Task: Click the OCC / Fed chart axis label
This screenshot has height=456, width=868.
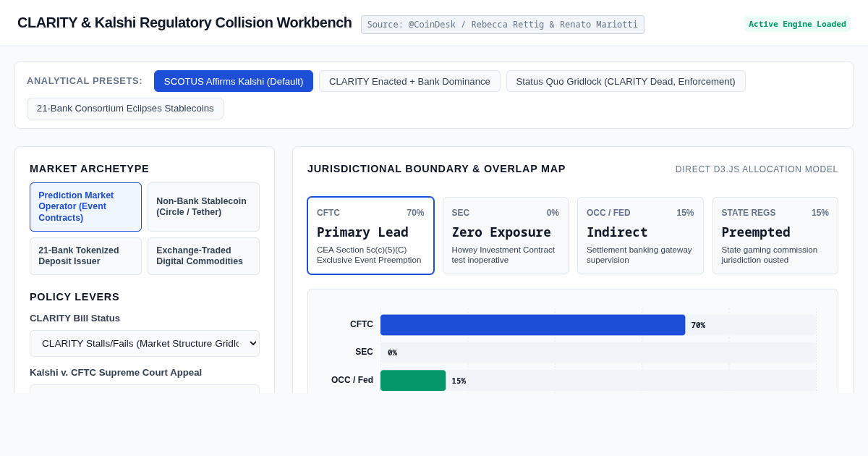Action: (352, 380)
